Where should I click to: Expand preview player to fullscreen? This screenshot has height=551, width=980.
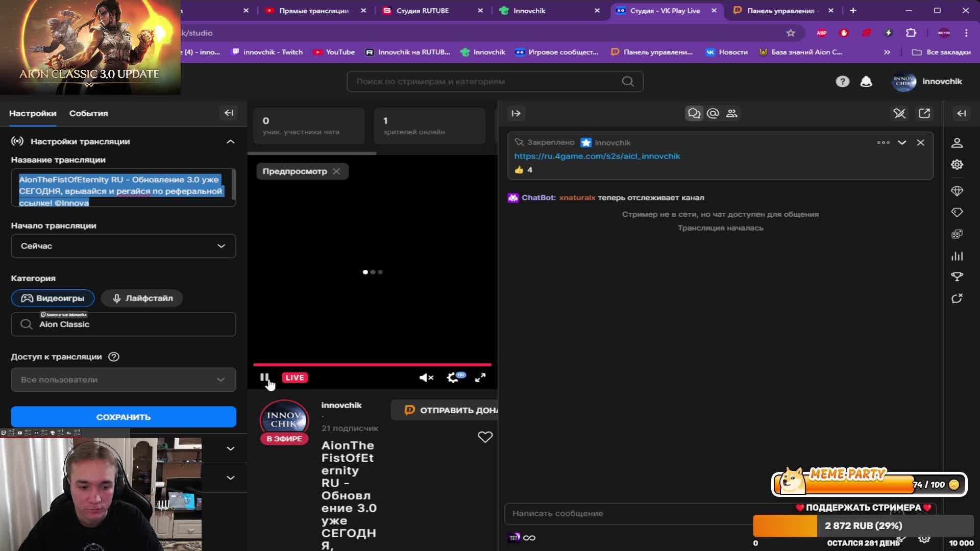(x=480, y=378)
